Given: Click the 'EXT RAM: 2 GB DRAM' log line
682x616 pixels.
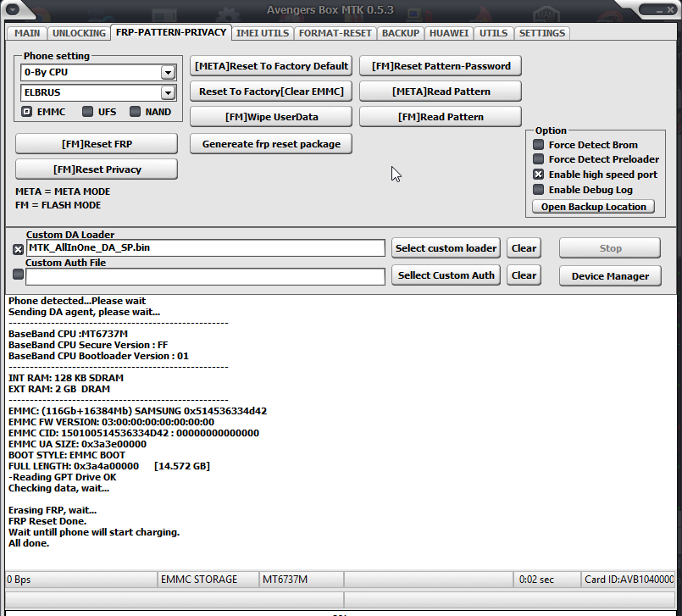Looking at the screenshot, I should coord(59,389).
